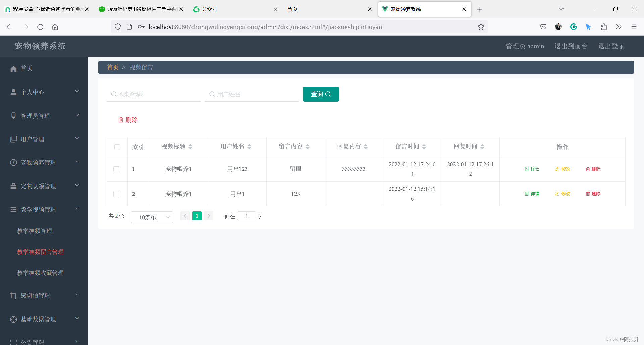This screenshot has width=644, height=345.
Task: Click 删除 for the 用户1 row
Action: pyautogui.click(x=593, y=194)
